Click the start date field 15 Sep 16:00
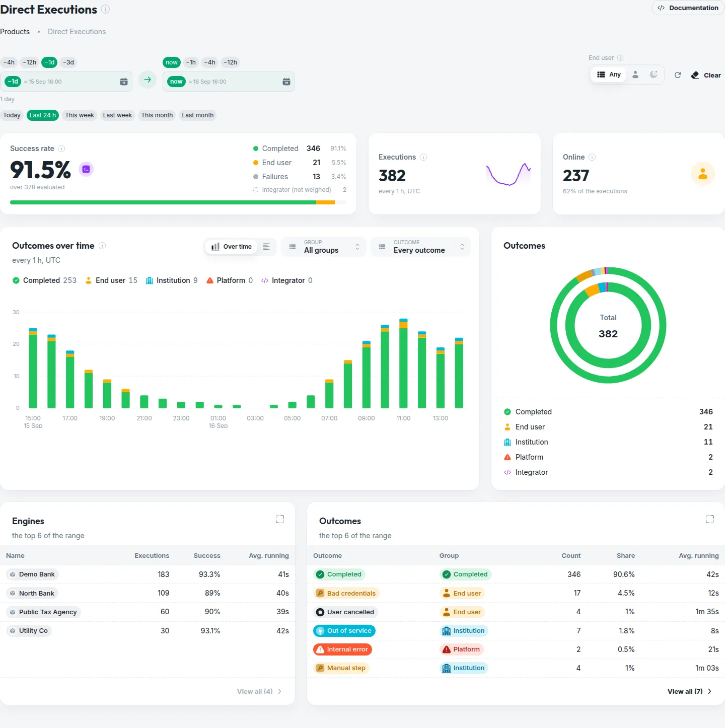Screen dimensions: 725x728 click(66, 82)
